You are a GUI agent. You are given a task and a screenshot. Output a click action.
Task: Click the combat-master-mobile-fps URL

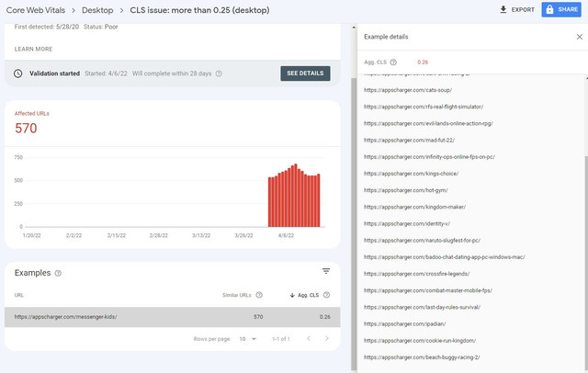pos(428,290)
